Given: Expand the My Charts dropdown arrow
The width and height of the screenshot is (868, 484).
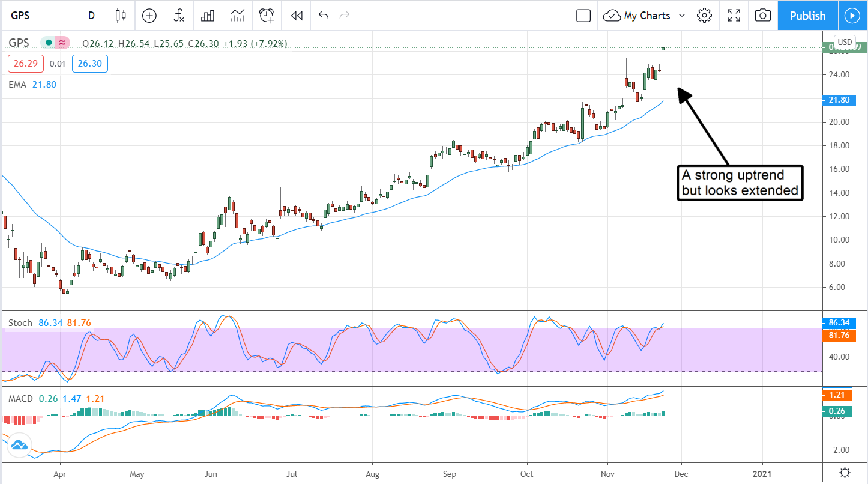Looking at the screenshot, I should 682,16.
